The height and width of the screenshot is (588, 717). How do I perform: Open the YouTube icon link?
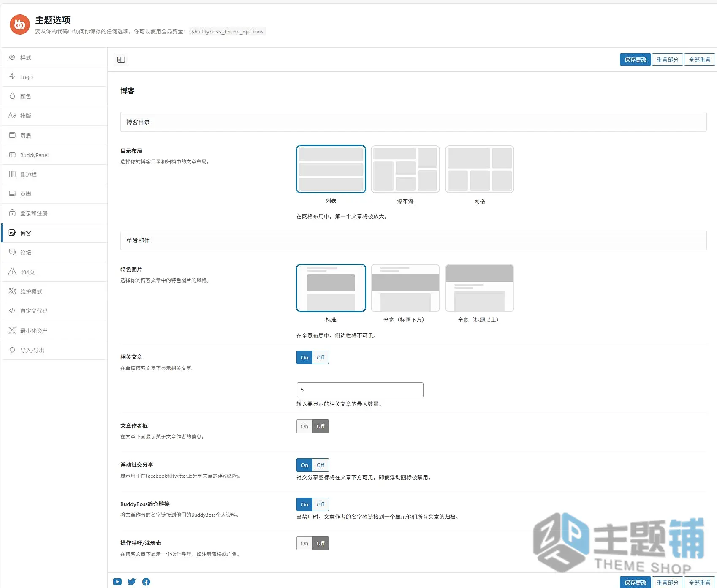click(x=117, y=582)
